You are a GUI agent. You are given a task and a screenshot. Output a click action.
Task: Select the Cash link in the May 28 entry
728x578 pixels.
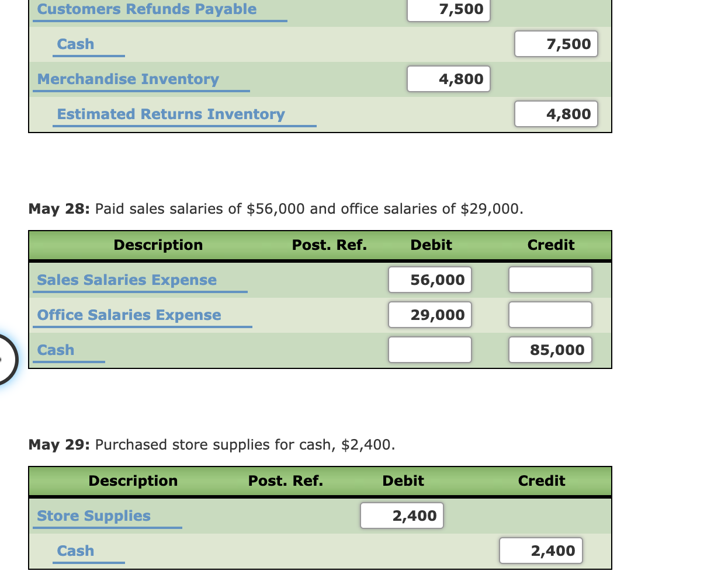56,350
